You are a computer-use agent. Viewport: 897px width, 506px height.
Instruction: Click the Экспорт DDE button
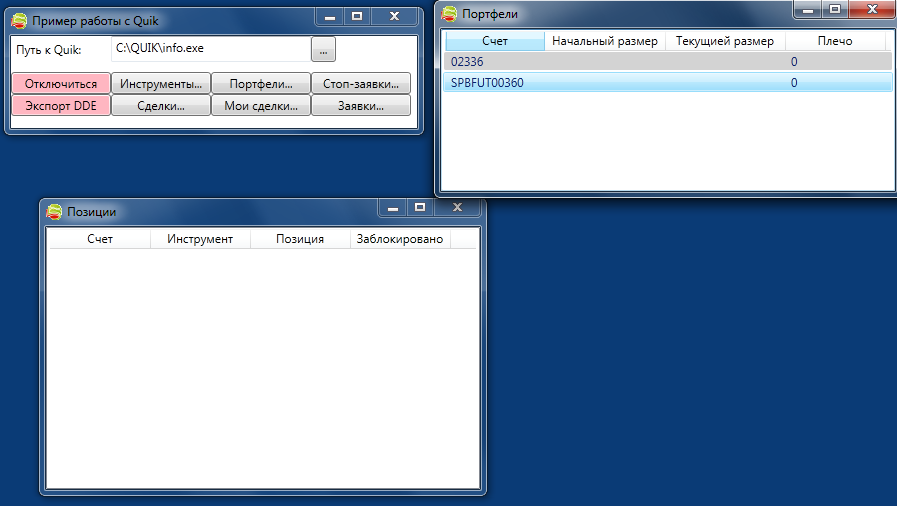61,106
